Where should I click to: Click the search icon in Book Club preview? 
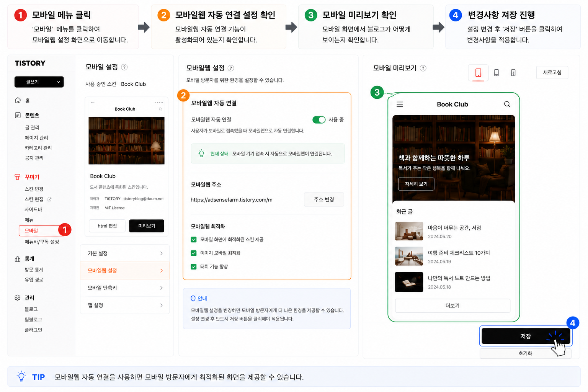[507, 104]
